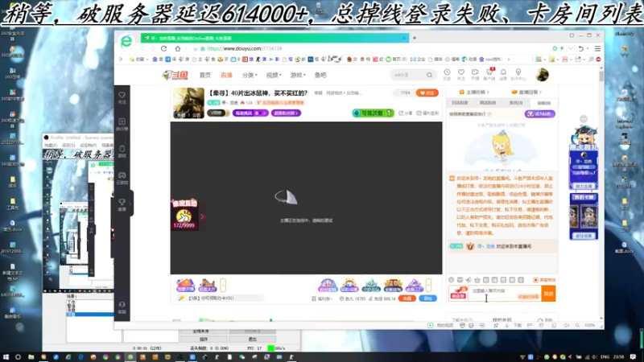The height and width of the screenshot is (362, 644).
Task: Click the Douyu logo
Action: (x=175, y=75)
